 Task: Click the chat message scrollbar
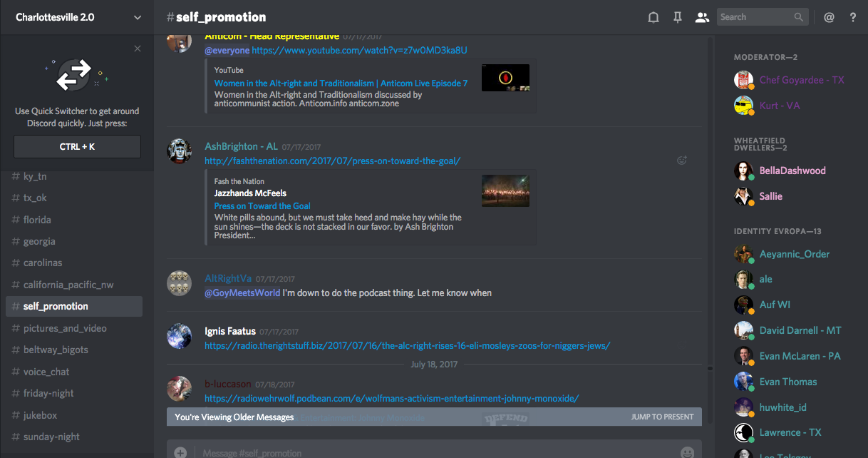(710, 214)
